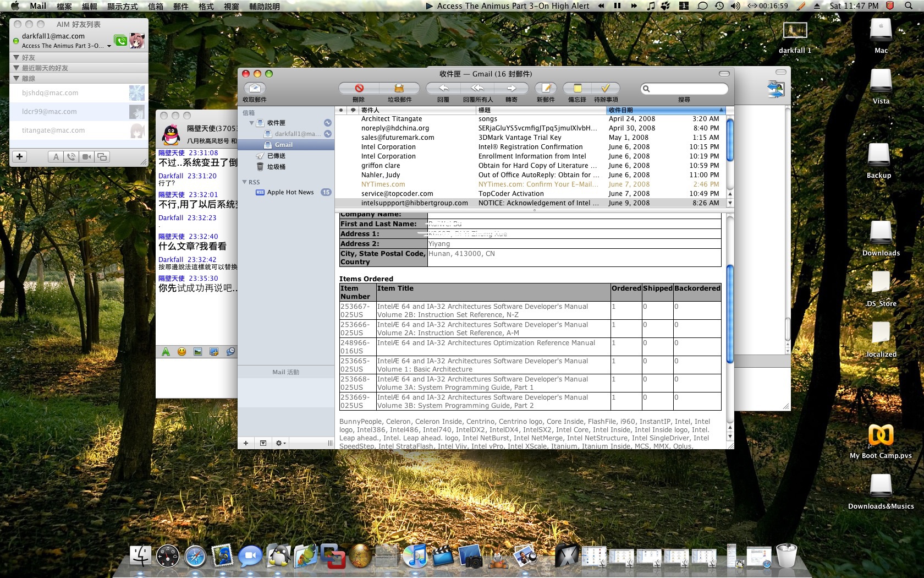Click screen sharing button in AIM buddy list
Screen dimensions: 924x578
tap(102, 157)
